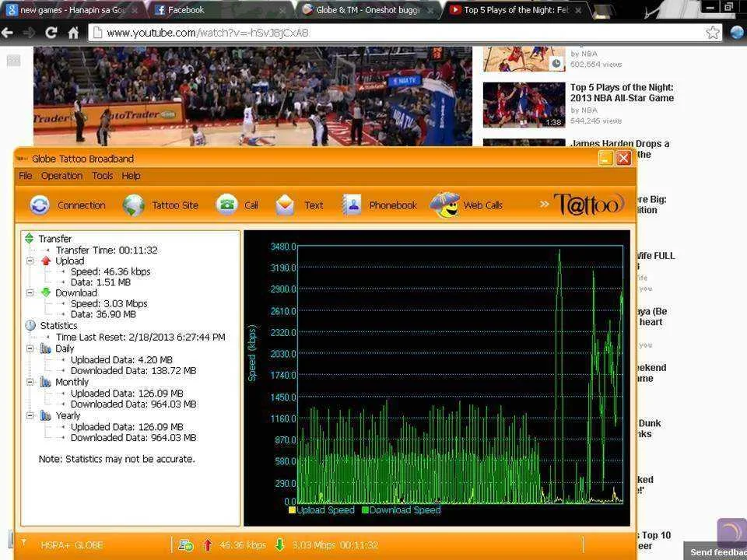This screenshot has height=560, width=747.
Task: Select the Time Last Reset row
Action: [141, 337]
